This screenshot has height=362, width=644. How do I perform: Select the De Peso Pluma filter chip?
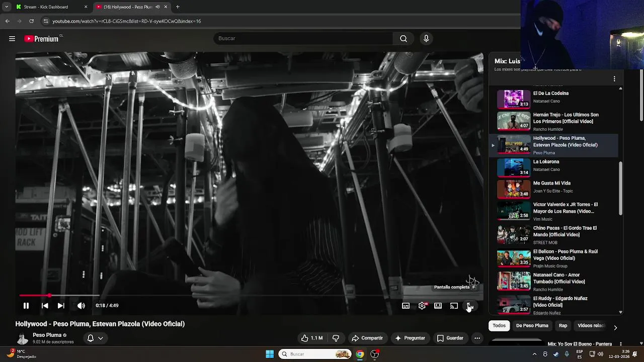pos(532,326)
